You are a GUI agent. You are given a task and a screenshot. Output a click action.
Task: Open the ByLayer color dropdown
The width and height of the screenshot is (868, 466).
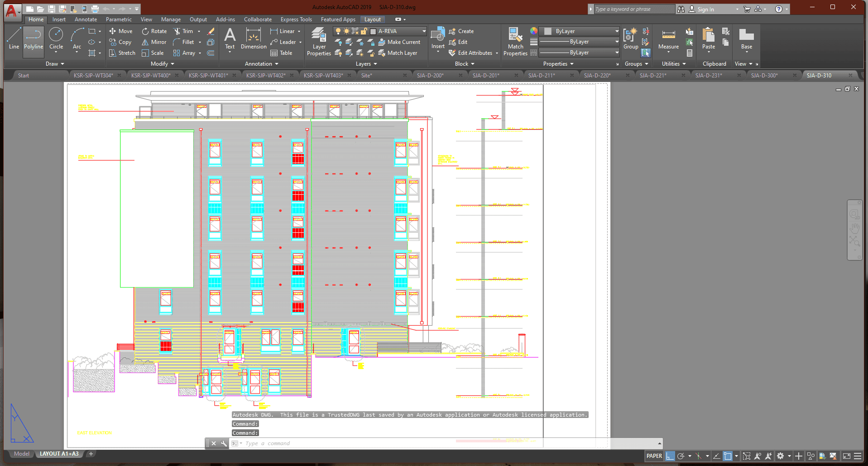pos(617,31)
